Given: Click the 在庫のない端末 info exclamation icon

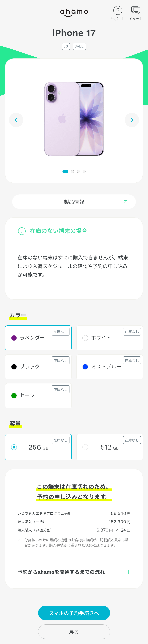Looking at the screenshot, I should (x=22, y=231).
